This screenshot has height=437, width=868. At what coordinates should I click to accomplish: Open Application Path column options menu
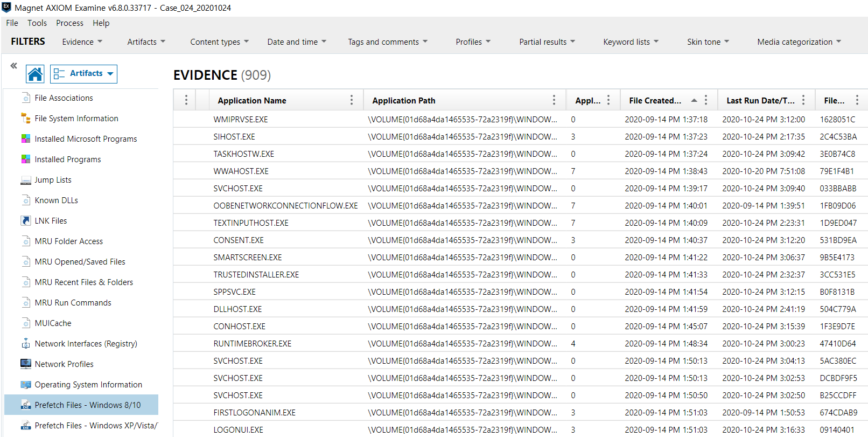[554, 100]
